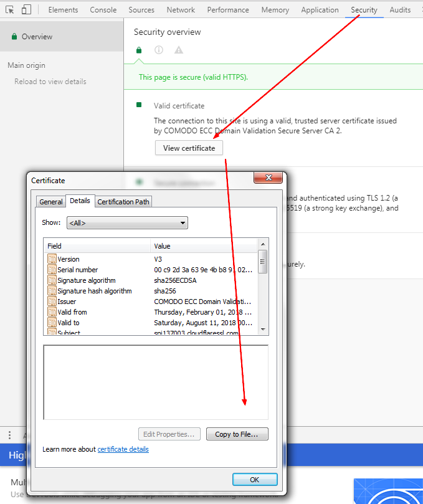Click the warning triangle filter icon
423x504 pixels.
coord(179,50)
